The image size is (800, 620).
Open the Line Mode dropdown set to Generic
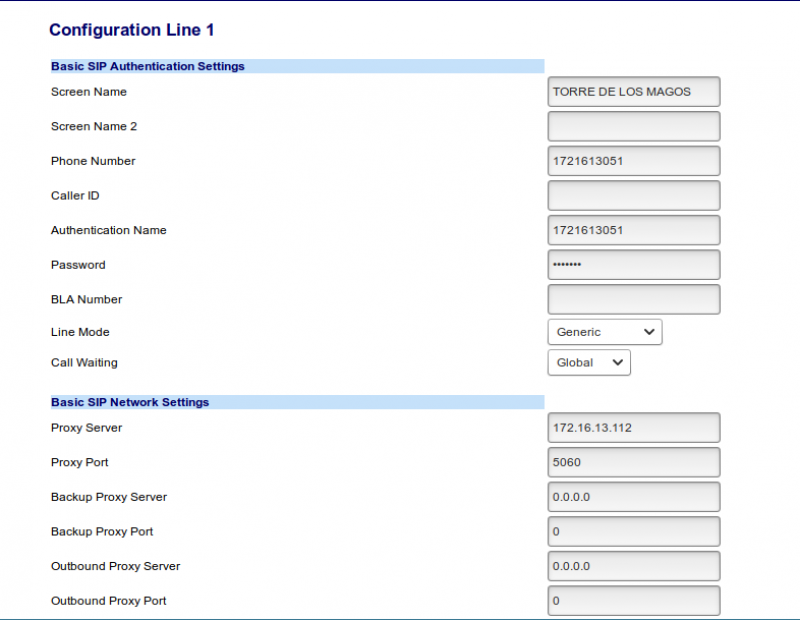[604, 332]
